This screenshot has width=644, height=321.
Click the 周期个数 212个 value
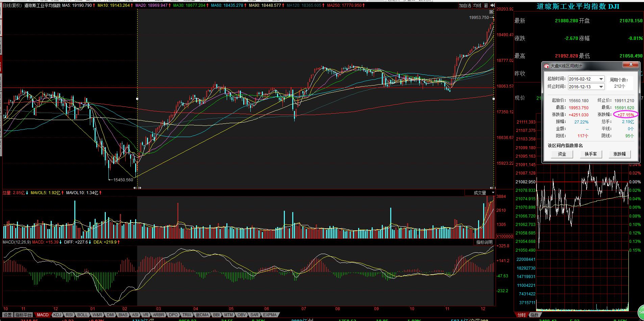[x=620, y=86]
